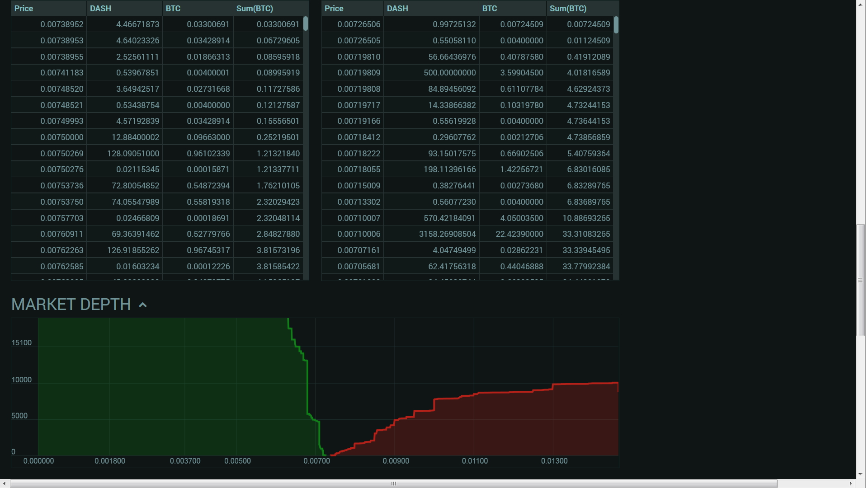Select buy order price 0.00726506
This screenshot has height=488, width=868.
[359, 24]
